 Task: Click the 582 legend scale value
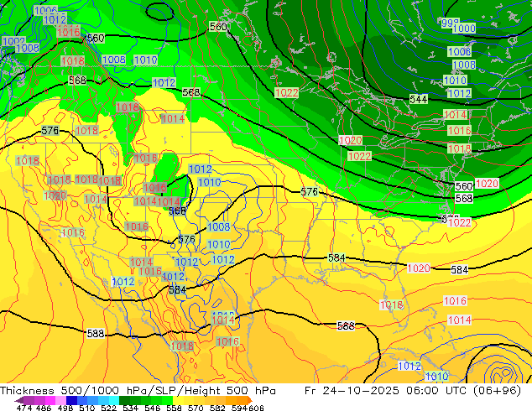217,408
